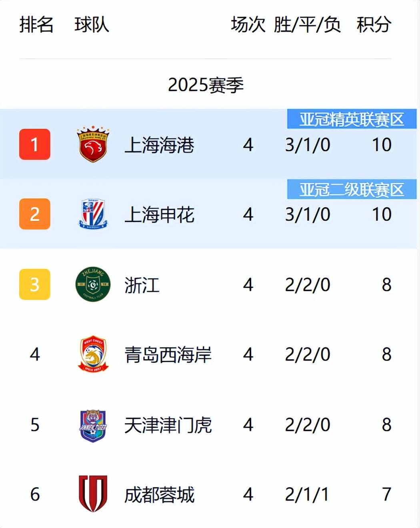Open the 成都蓉城 team page

tap(159, 495)
